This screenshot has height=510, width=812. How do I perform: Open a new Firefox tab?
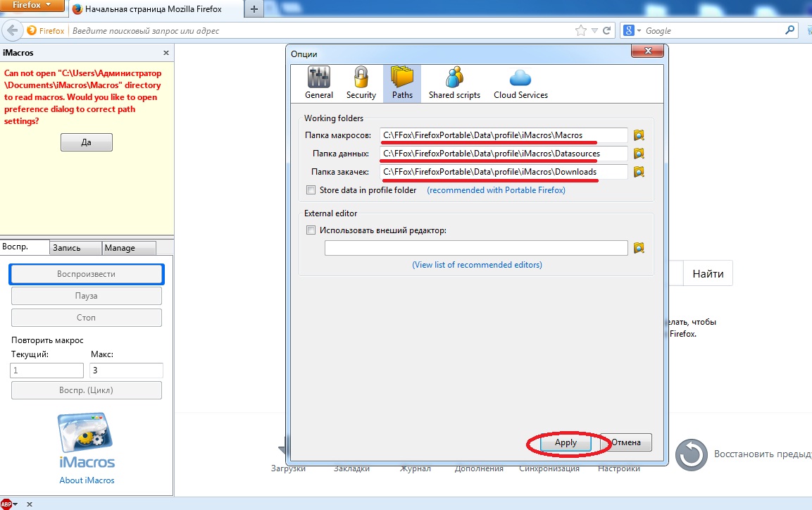click(x=254, y=8)
